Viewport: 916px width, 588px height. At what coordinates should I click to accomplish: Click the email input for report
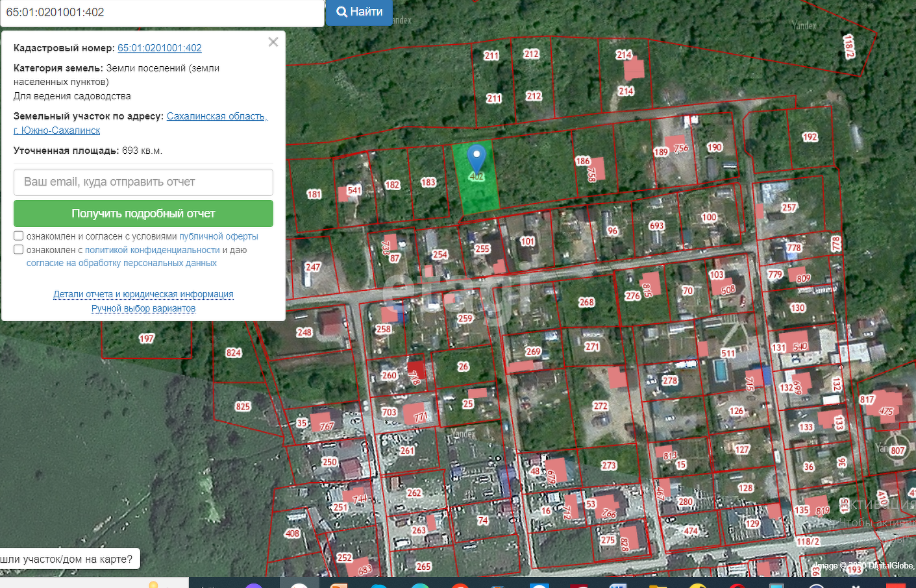coord(143,182)
